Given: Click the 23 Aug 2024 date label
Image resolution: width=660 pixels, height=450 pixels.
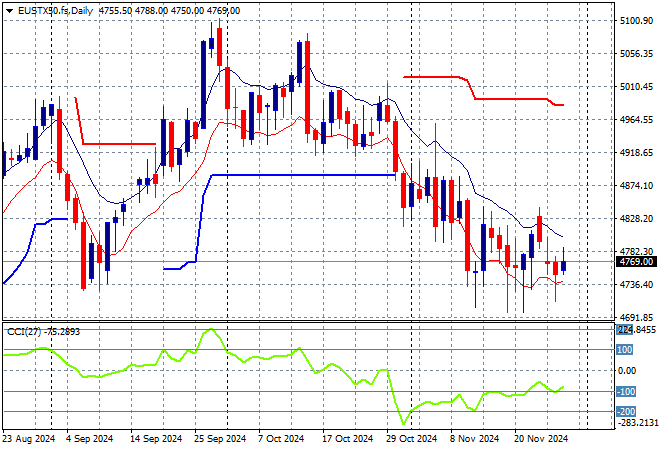Looking at the screenshot, I should 30,438.
